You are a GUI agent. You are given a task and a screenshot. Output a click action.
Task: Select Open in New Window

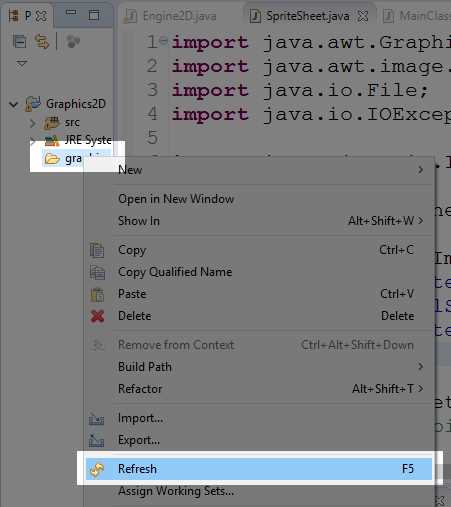click(259, 199)
